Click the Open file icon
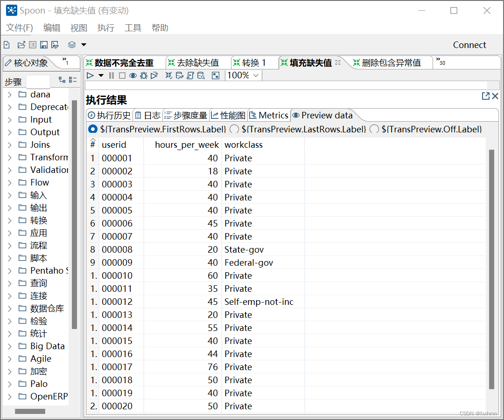Viewport: 504px width, 420px height. pos(21,44)
